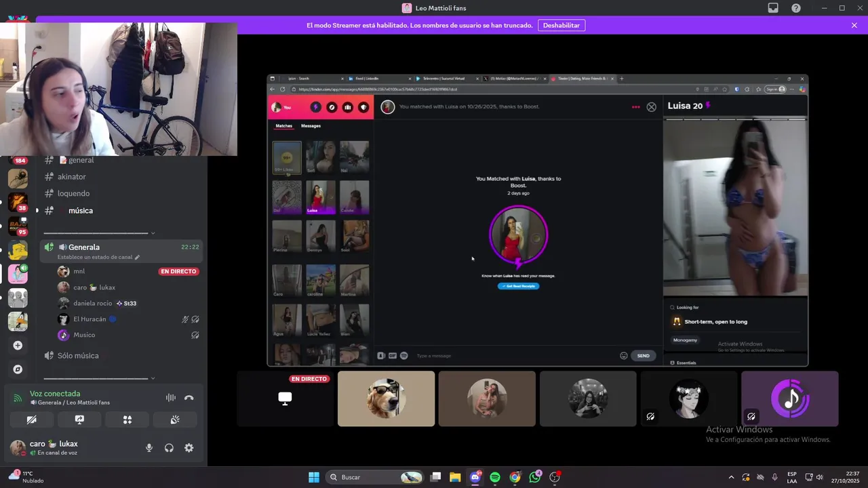The height and width of the screenshot is (488, 868).
Task: Open WhatsApp from the taskbar
Action: coord(535,477)
